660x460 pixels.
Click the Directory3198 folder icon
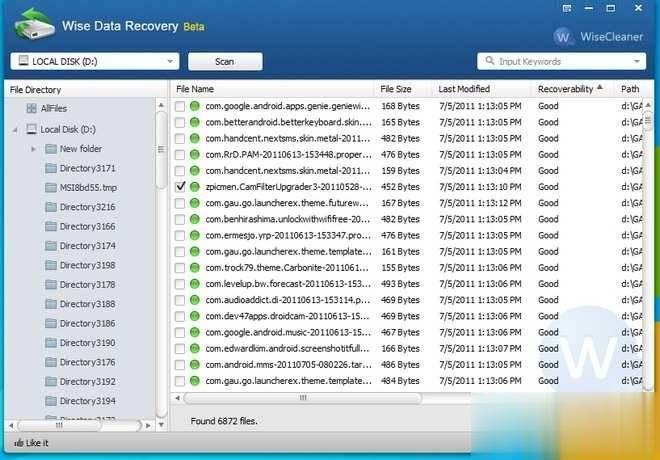click(51, 265)
